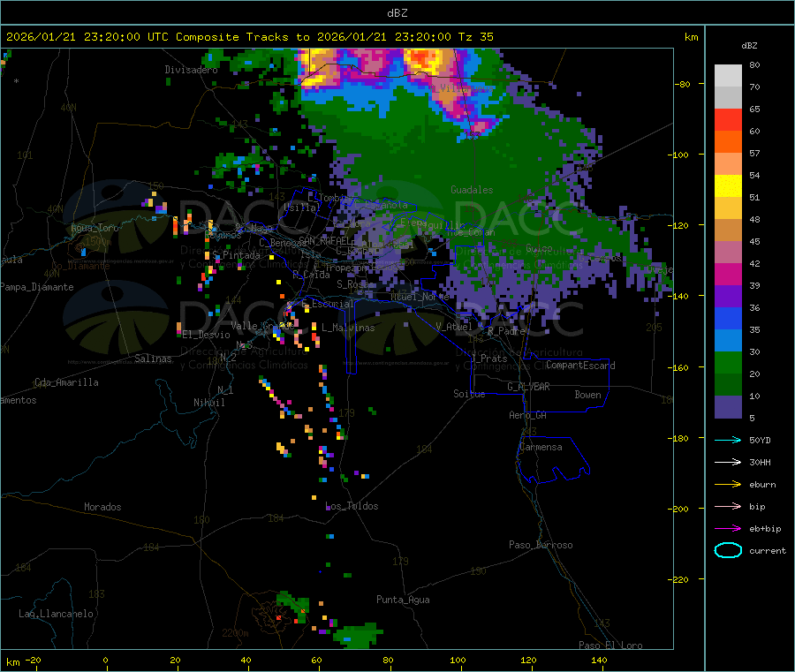Pick the bright yellow 51-54 dBZ swatch
The width and height of the screenshot is (795, 672).
pos(728,186)
